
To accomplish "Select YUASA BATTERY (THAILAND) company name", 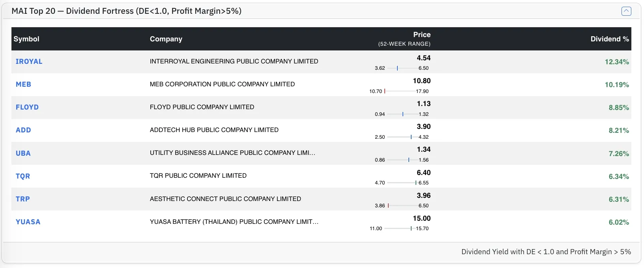I will click(x=234, y=222).
